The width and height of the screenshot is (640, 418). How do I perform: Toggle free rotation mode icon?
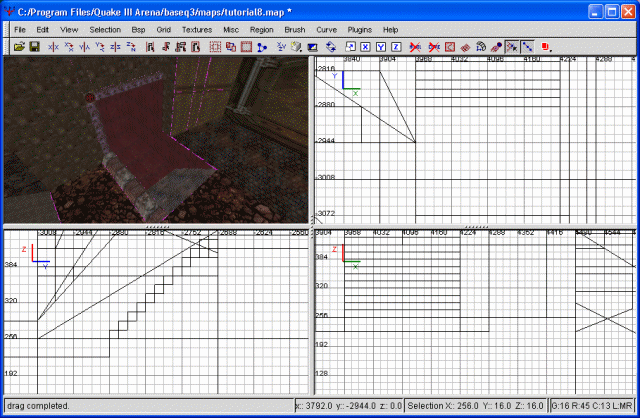point(331,47)
